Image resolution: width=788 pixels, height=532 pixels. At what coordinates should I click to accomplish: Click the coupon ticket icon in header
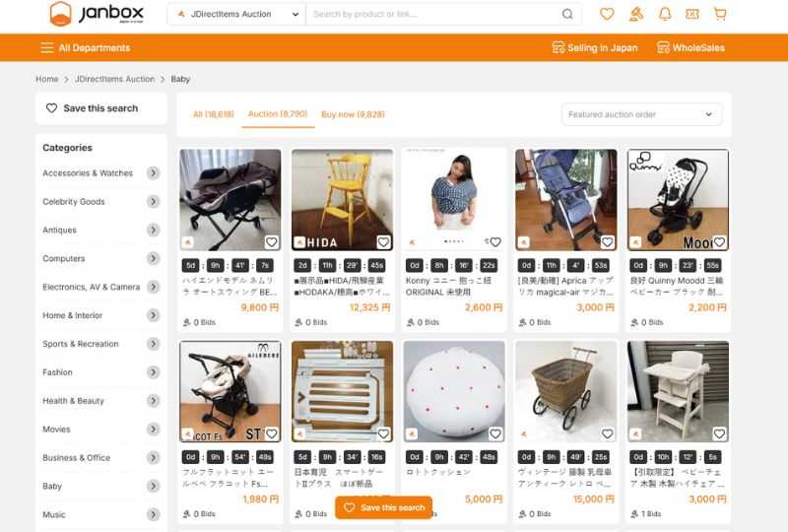pos(692,14)
